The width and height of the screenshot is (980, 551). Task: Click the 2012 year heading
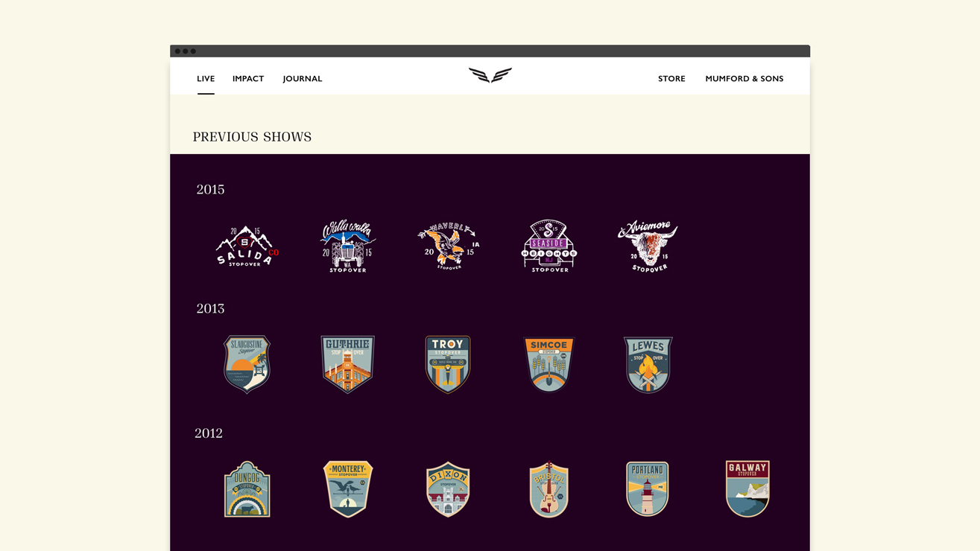(x=209, y=433)
